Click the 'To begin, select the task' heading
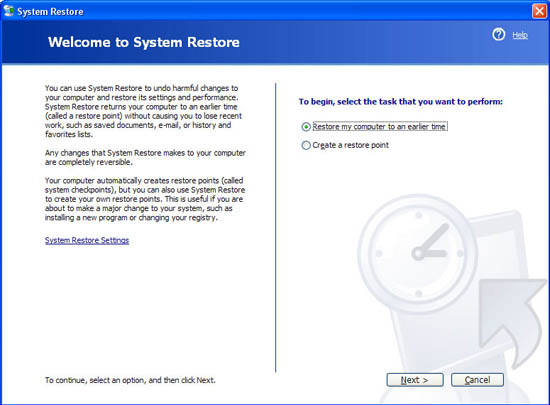 pyautogui.click(x=401, y=102)
